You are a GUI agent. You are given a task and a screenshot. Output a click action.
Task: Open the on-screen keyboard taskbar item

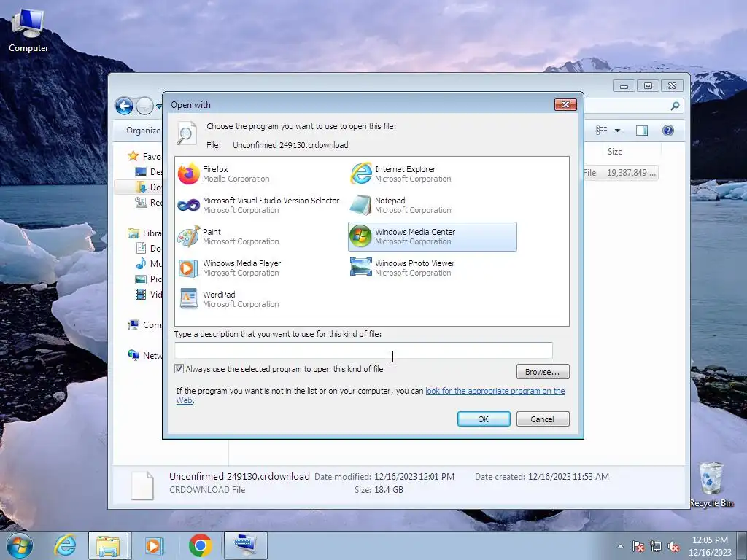pyautogui.click(x=245, y=545)
